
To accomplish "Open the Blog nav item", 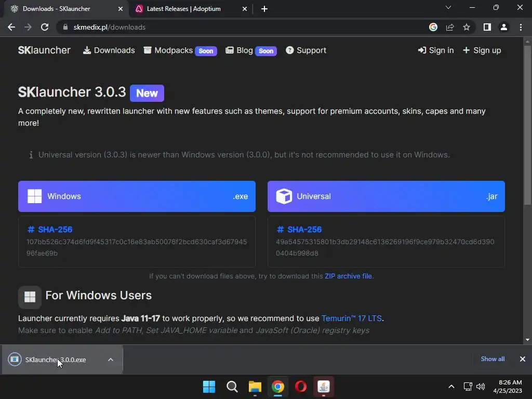I will coord(251,50).
